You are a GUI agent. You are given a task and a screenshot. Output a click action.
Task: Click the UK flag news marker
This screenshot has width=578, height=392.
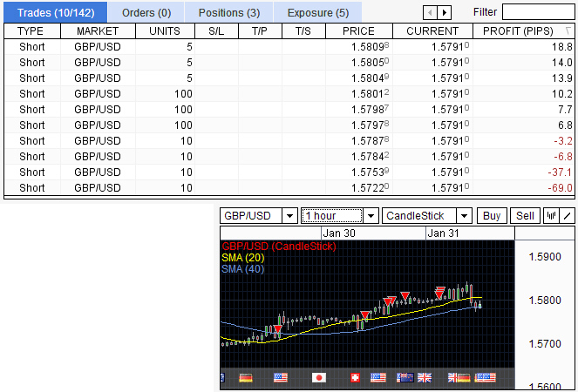(x=425, y=377)
